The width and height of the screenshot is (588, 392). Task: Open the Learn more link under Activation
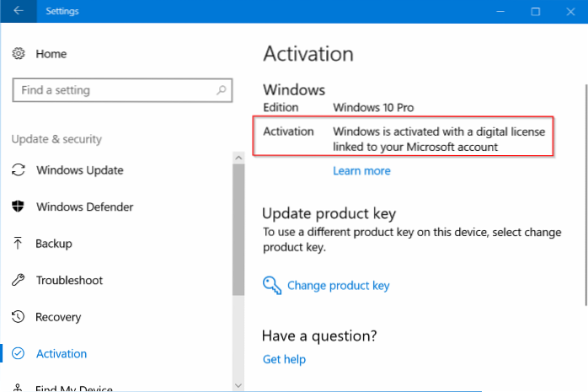coord(361,170)
